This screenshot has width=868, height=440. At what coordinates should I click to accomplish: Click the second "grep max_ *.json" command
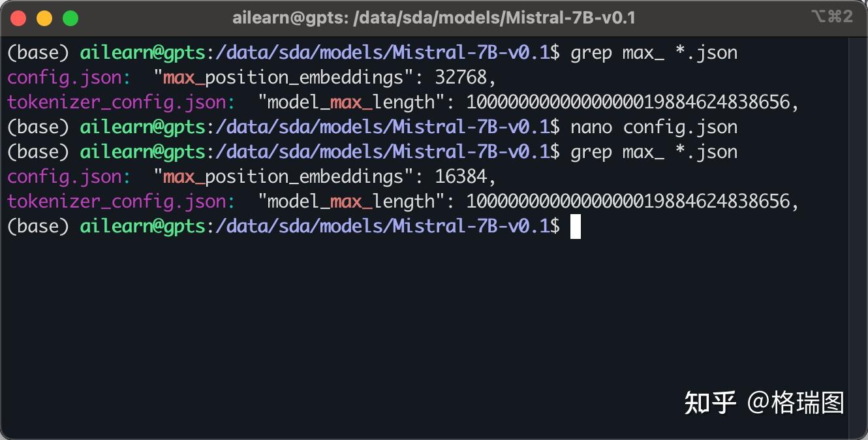click(x=654, y=151)
